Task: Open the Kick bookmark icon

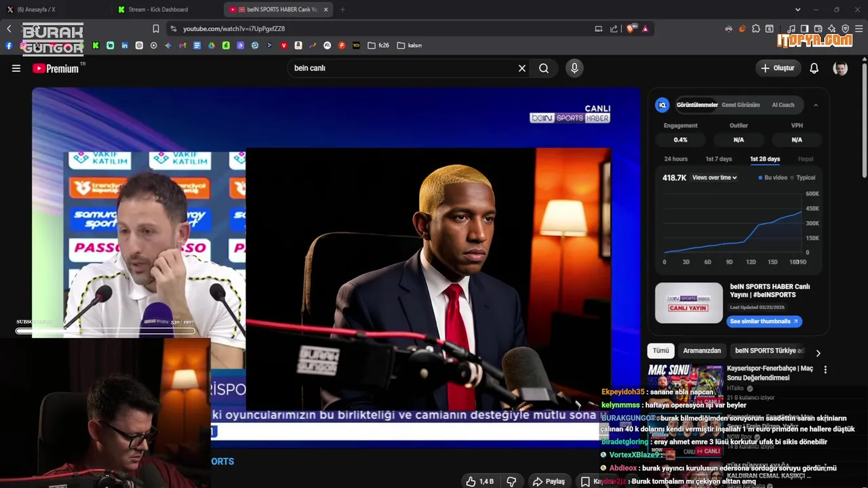Action: point(96,45)
